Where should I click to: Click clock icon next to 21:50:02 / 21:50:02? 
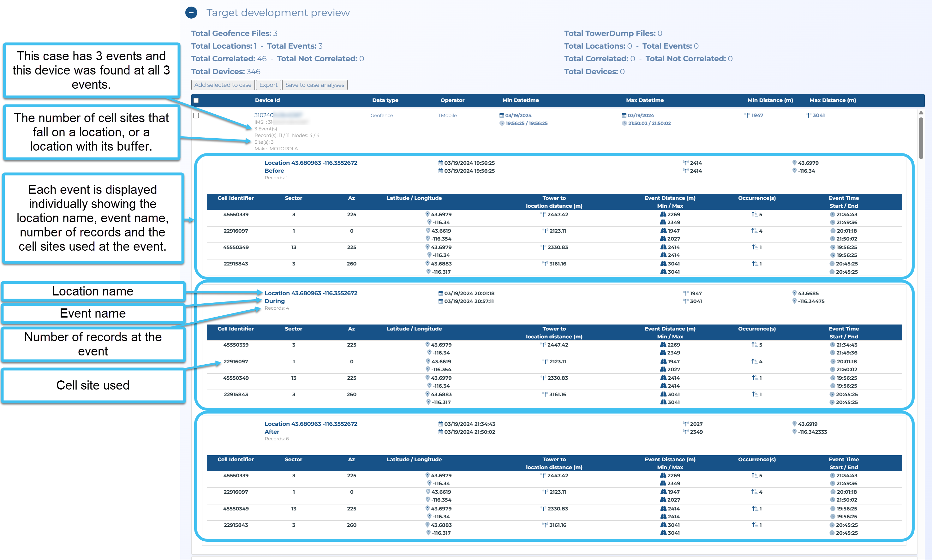coord(624,123)
